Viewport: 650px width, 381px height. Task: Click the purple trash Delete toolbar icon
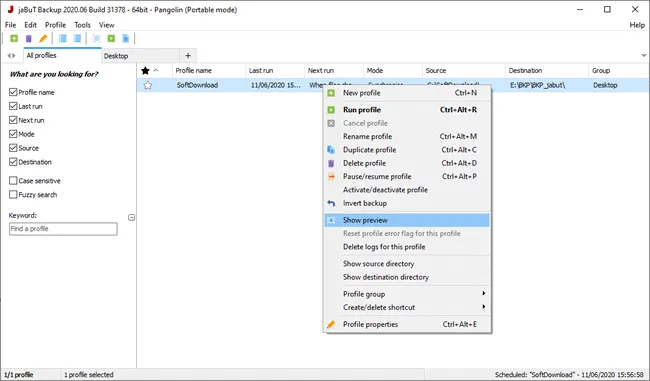coord(29,39)
